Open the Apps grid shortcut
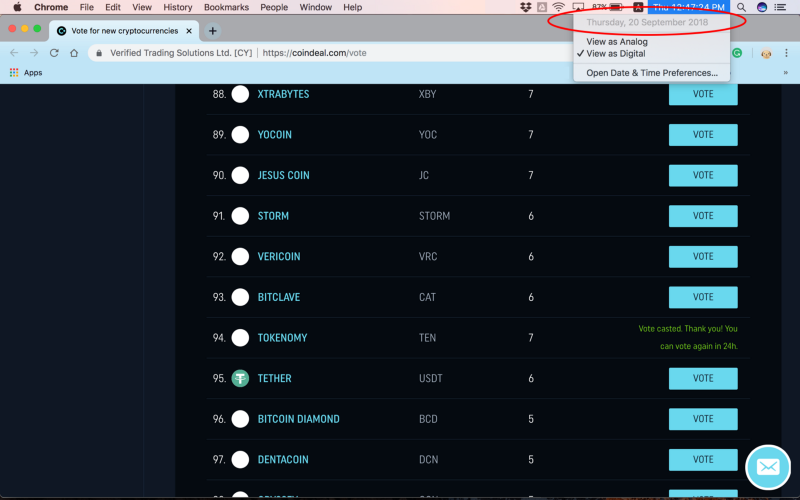This screenshot has width=800, height=500. coord(26,73)
